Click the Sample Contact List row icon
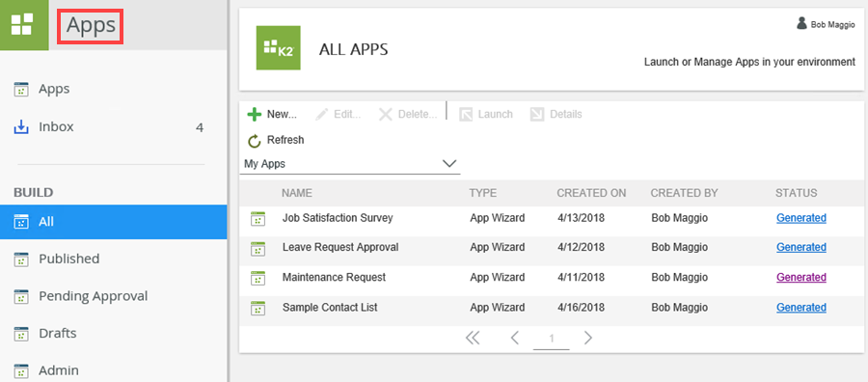The image size is (868, 382). pos(258,309)
